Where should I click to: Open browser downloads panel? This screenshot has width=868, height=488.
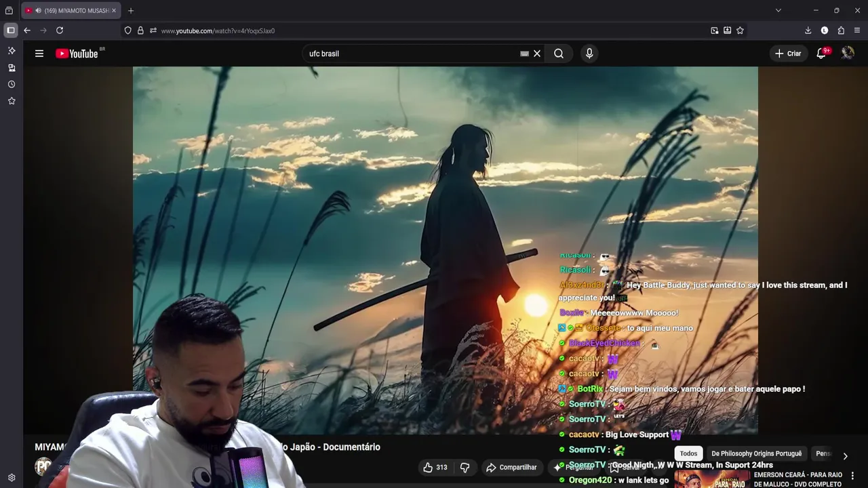click(x=808, y=30)
